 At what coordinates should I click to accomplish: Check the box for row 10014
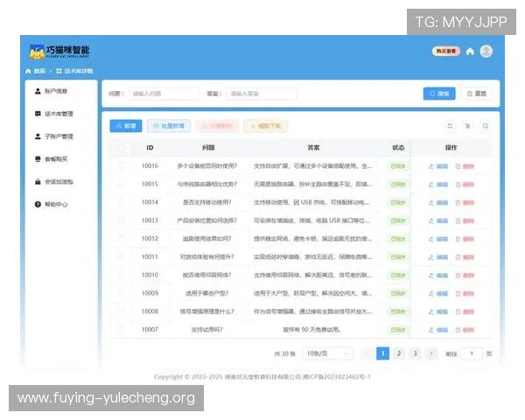121,202
